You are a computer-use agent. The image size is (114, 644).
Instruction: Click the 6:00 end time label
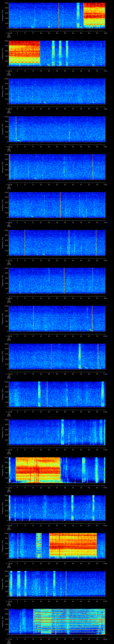pos(105,184)
